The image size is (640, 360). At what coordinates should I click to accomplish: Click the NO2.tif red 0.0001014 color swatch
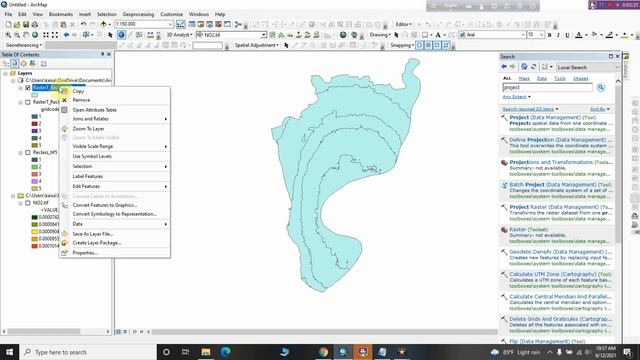coord(35,246)
